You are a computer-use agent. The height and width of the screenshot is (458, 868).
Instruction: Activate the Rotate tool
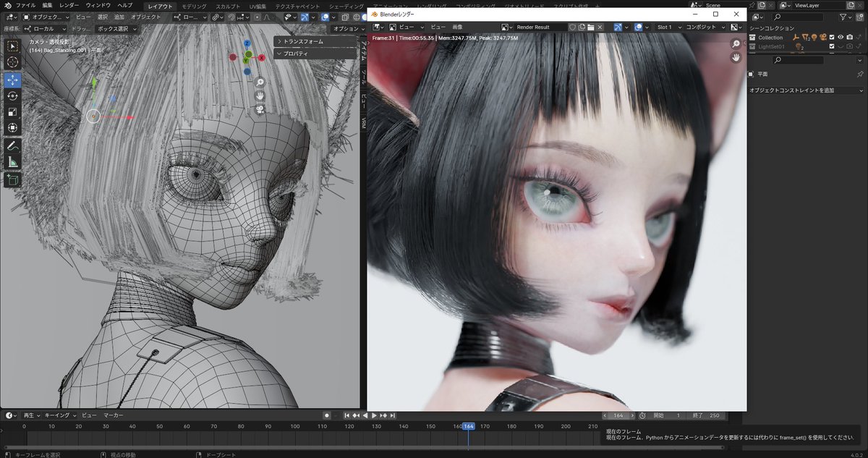[12, 96]
